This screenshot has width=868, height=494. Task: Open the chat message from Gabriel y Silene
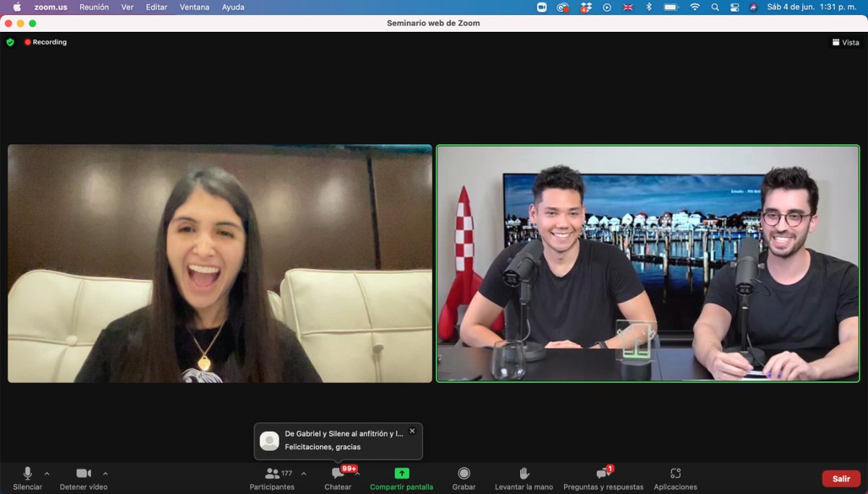pyautogui.click(x=339, y=441)
